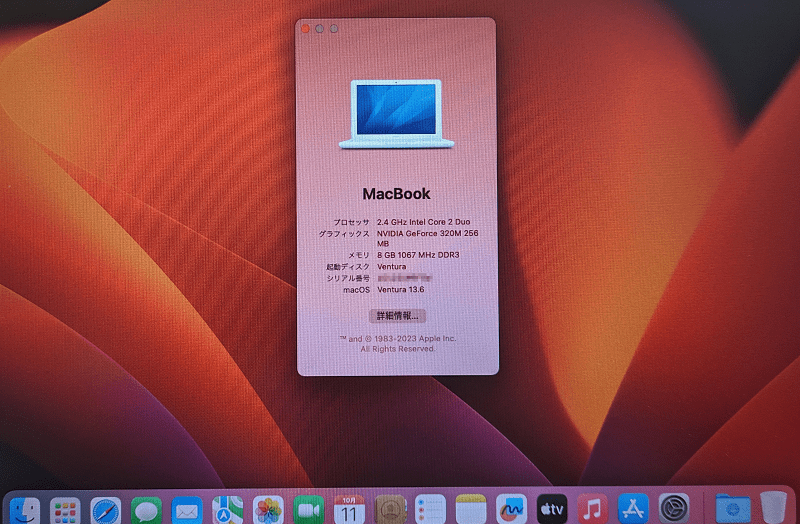Zoom the About This Mac window

tap(334, 29)
